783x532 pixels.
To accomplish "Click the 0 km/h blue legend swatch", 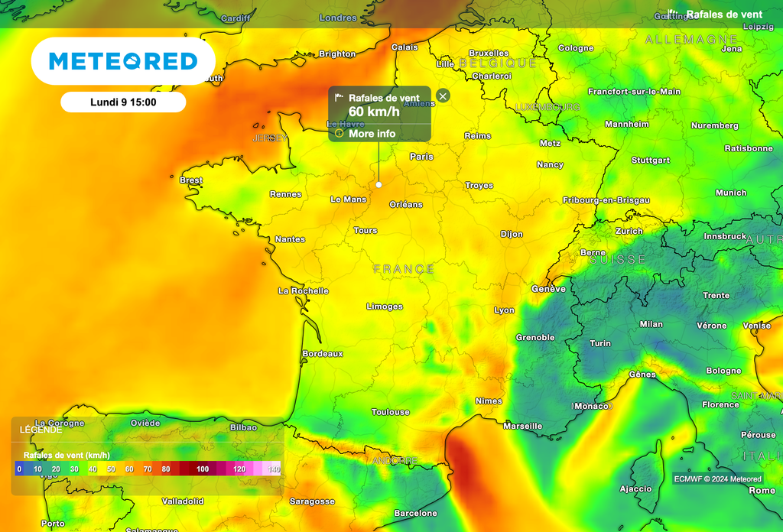I will pyautogui.click(x=19, y=469).
